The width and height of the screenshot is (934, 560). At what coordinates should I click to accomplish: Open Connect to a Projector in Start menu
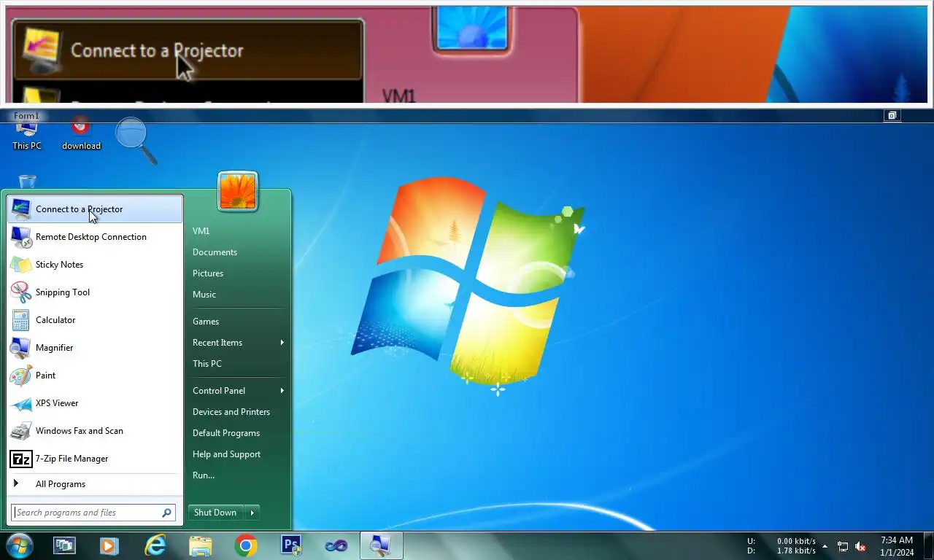coord(94,209)
